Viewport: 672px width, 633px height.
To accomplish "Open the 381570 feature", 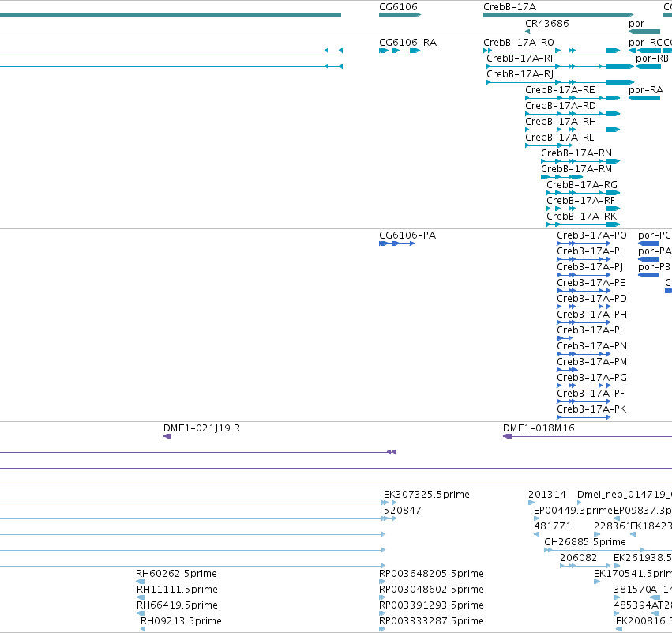I will pos(632,590).
